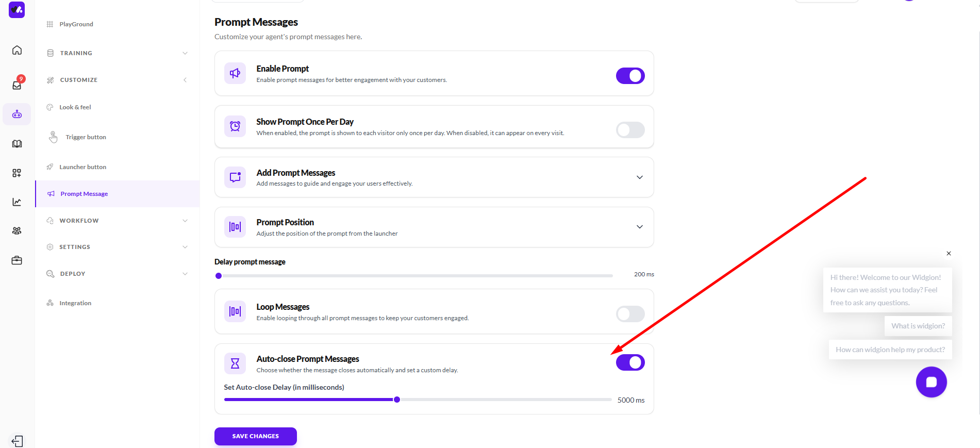The height and width of the screenshot is (448, 980).
Task: Click the home icon in left rail
Action: 17,50
